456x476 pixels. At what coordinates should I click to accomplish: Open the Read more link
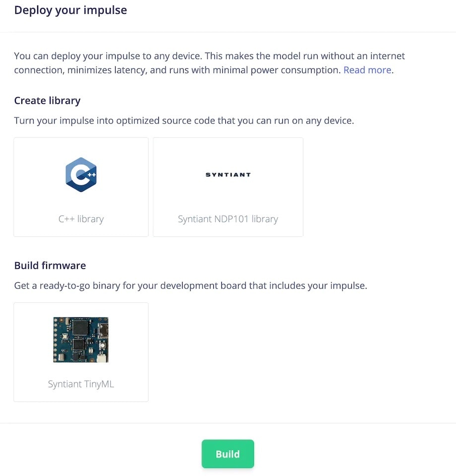coord(367,70)
